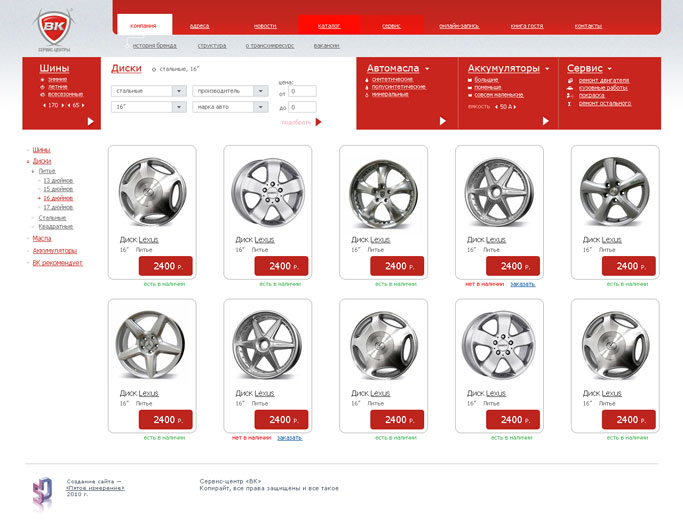Click the 3D studio logo in the footer
The height and width of the screenshot is (526, 683).
pyautogui.click(x=43, y=494)
